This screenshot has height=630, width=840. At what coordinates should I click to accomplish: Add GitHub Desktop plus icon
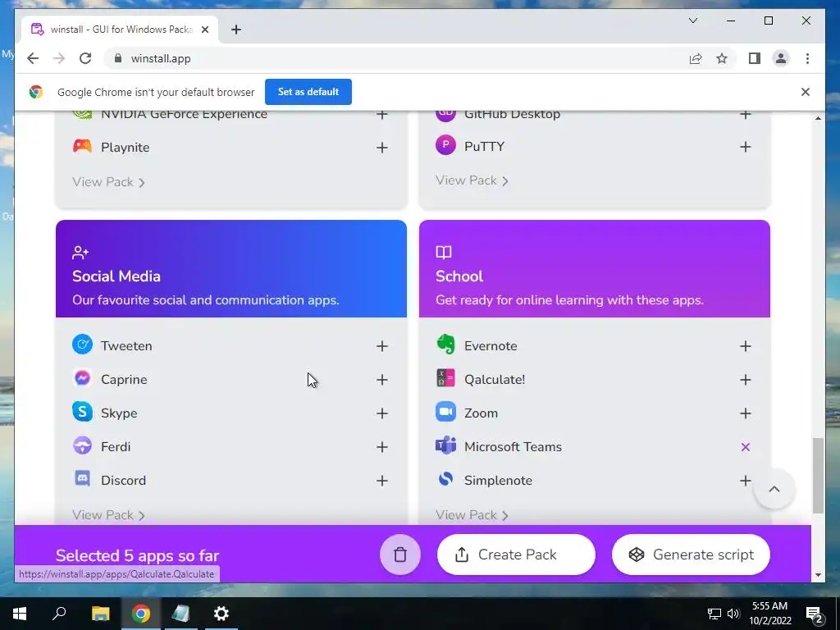tap(745, 114)
